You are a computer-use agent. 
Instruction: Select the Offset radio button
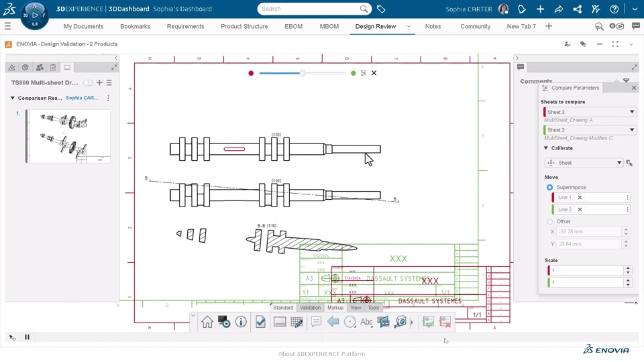pyautogui.click(x=549, y=221)
